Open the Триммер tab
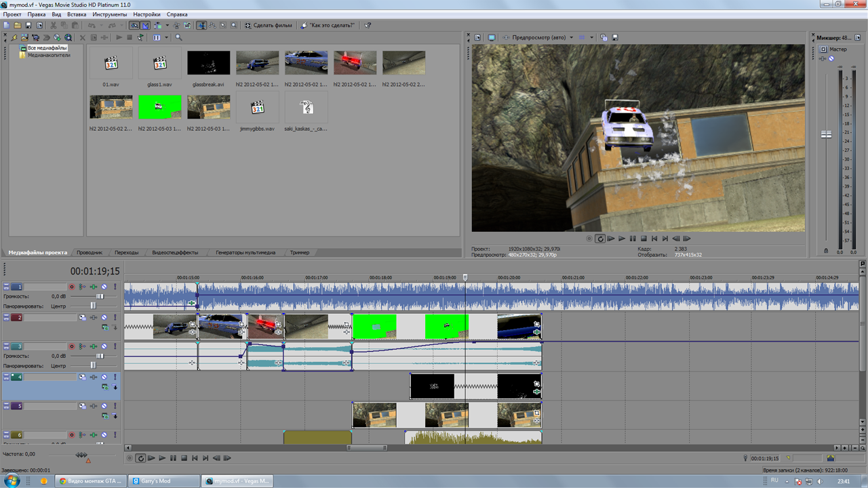 (300, 252)
